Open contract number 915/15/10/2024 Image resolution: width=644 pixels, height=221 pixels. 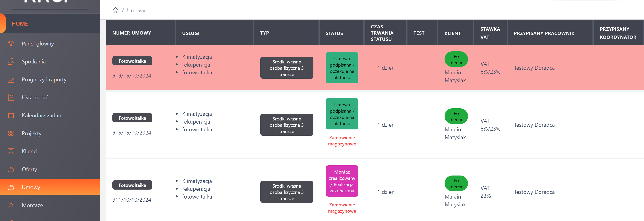(132, 133)
